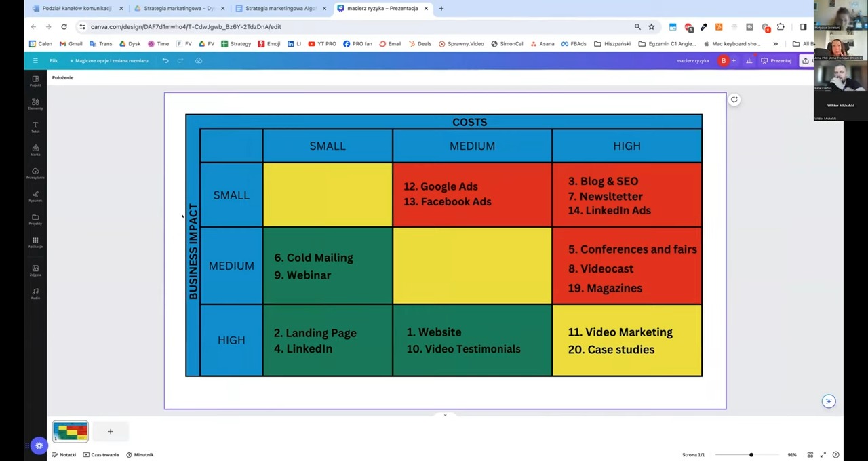Screen dimensions: 868x461
Task: Click the address bar URL field
Action: click(353, 27)
